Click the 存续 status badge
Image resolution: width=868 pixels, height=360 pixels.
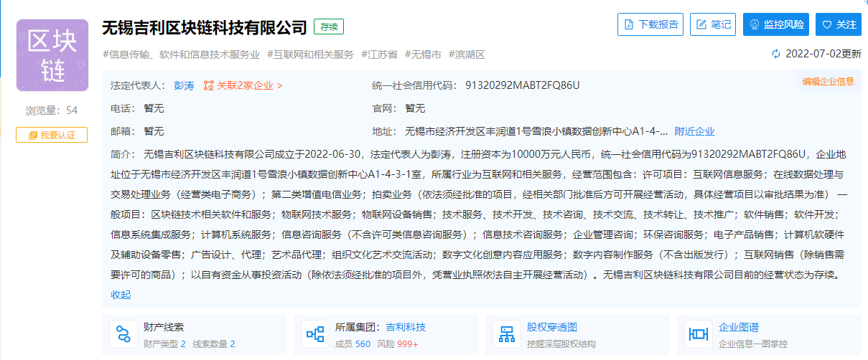[329, 27]
